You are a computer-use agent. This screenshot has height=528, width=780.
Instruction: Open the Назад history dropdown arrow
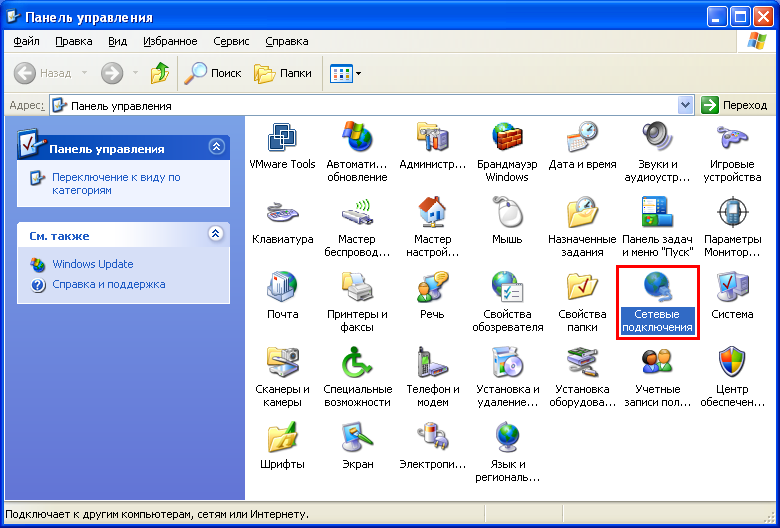[x=84, y=73]
